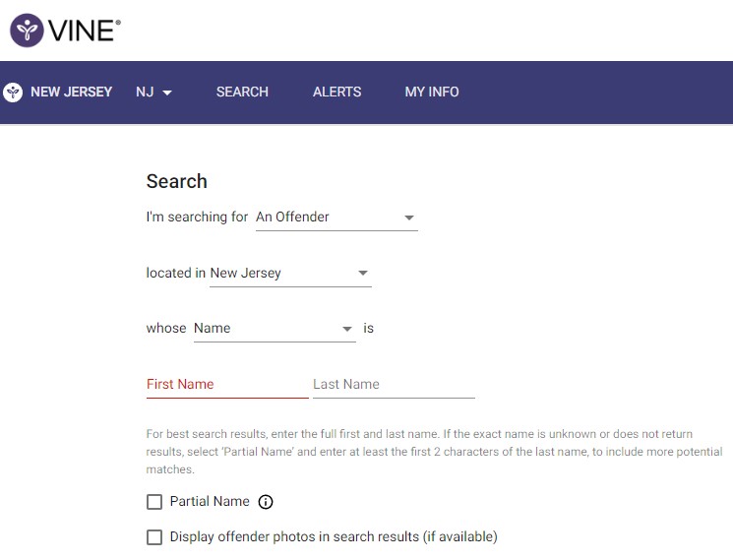Viewport: 733px width, 560px height.
Task: Click the arrow icon on the whose Name selector
Action: tap(346, 329)
